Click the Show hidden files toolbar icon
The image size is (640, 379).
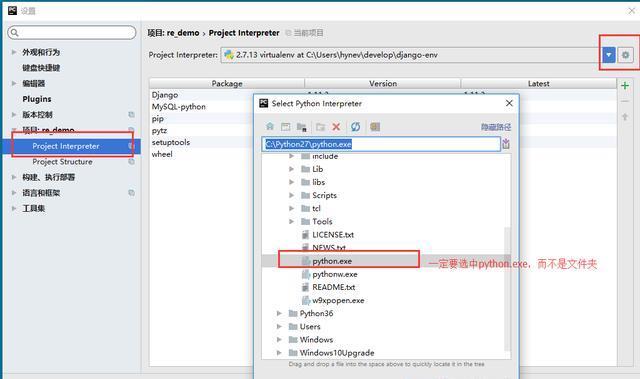click(x=375, y=126)
